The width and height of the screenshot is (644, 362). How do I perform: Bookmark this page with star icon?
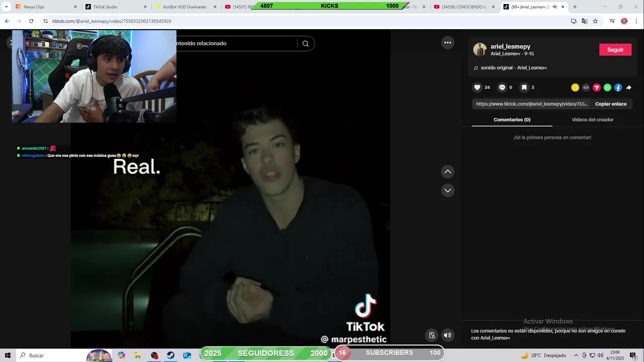point(595,21)
